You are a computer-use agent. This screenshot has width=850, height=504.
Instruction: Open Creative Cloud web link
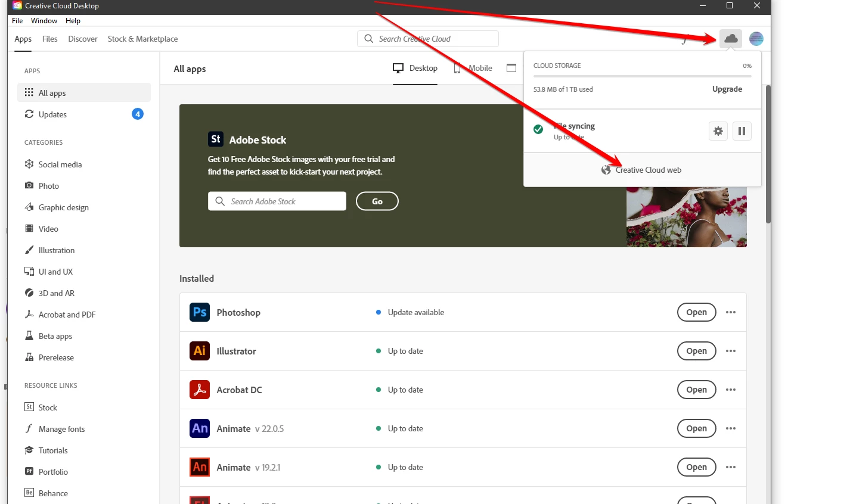(641, 170)
